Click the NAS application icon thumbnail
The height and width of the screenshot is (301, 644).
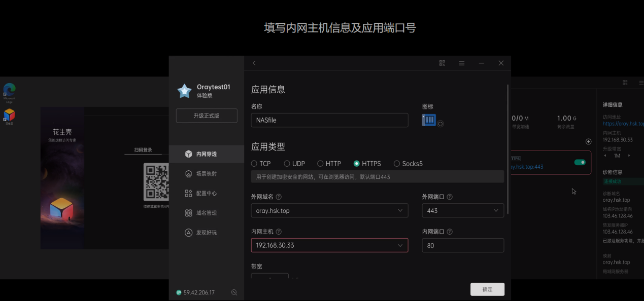click(429, 120)
